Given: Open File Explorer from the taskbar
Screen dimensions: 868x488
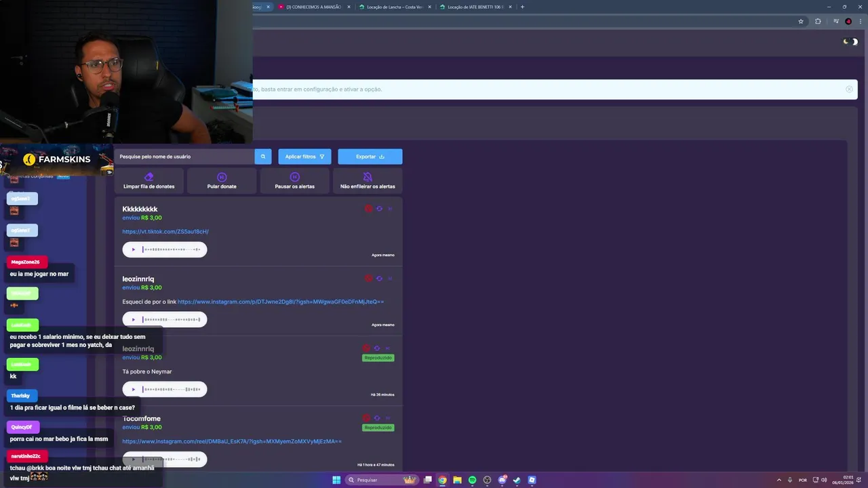Looking at the screenshot, I should pyautogui.click(x=458, y=480).
